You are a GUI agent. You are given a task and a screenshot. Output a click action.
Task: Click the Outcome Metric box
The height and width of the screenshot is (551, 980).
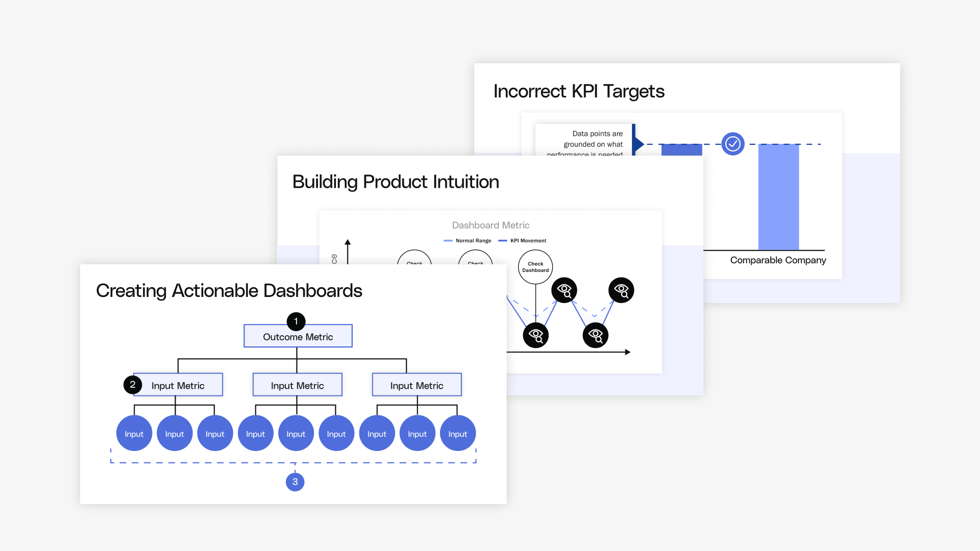[x=298, y=336]
